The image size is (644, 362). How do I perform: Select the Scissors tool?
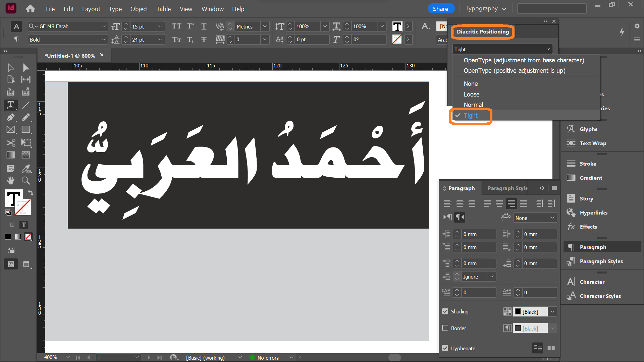tap(11, 143)
